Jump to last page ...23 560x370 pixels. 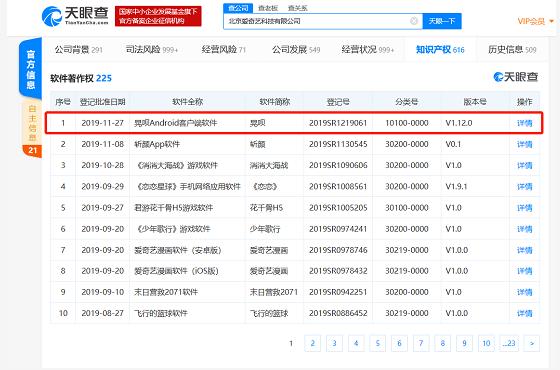[x=509, y=343]
